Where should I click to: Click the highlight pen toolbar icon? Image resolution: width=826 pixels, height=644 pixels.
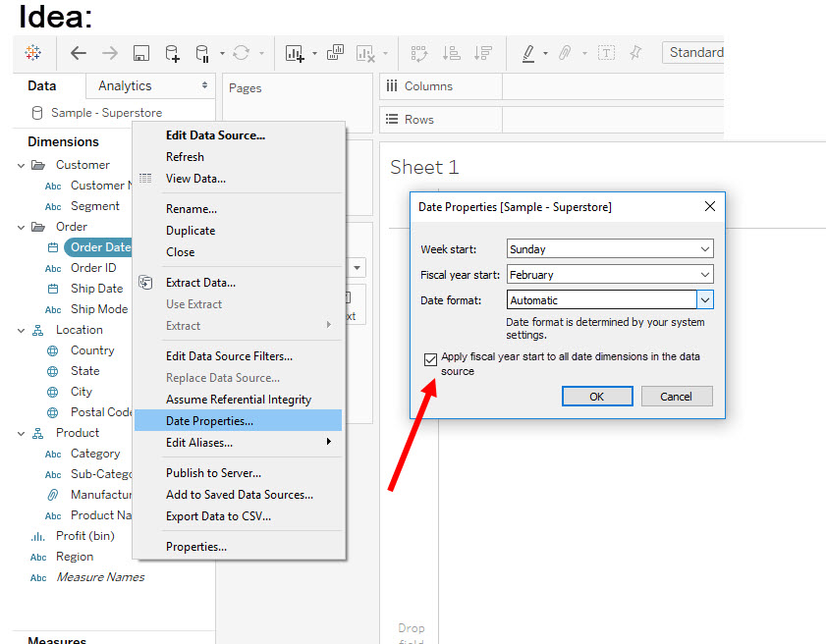(x=528, y=53)
